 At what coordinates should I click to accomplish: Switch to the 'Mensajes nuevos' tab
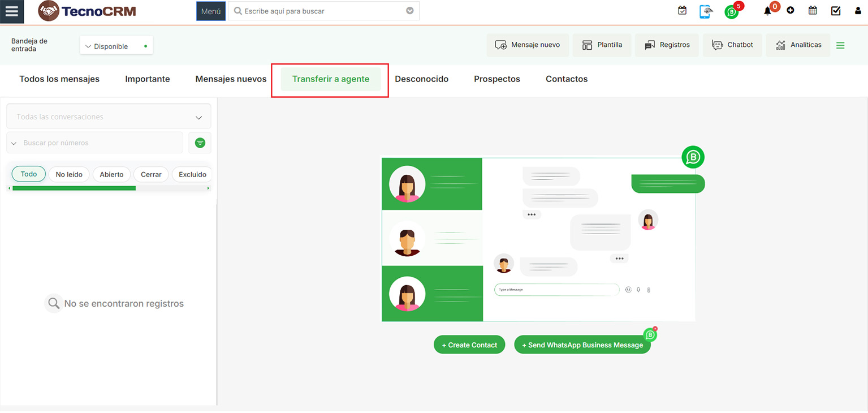[x=231, y=79]
